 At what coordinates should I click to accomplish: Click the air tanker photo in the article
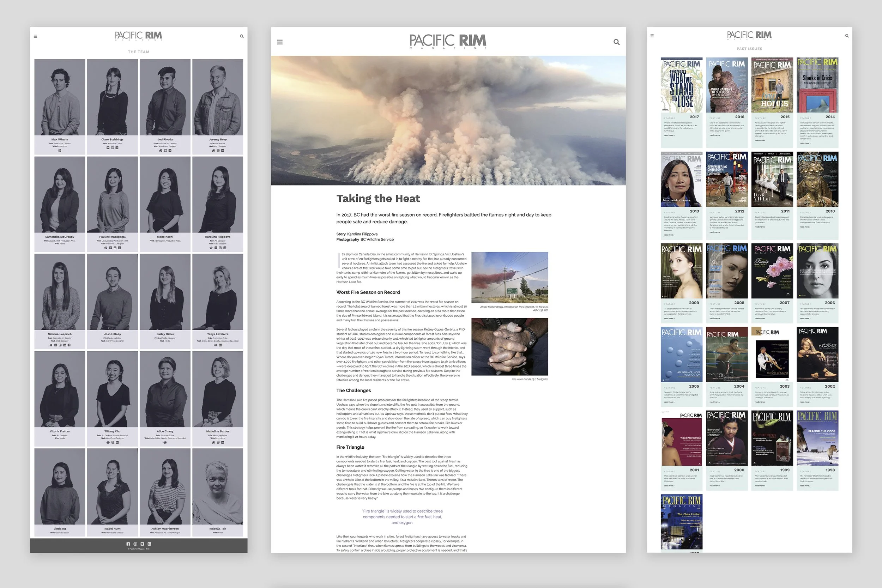tap(510, 278)
